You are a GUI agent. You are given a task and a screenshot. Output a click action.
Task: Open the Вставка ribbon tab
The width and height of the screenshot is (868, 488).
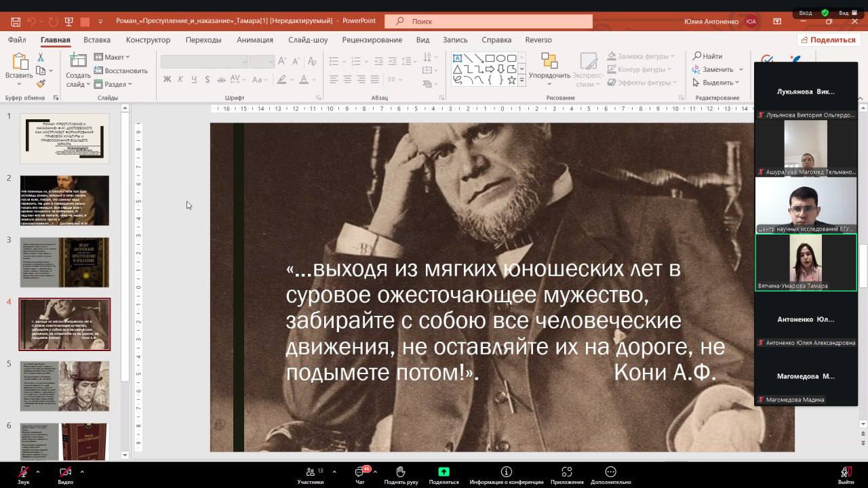[97, 40]
